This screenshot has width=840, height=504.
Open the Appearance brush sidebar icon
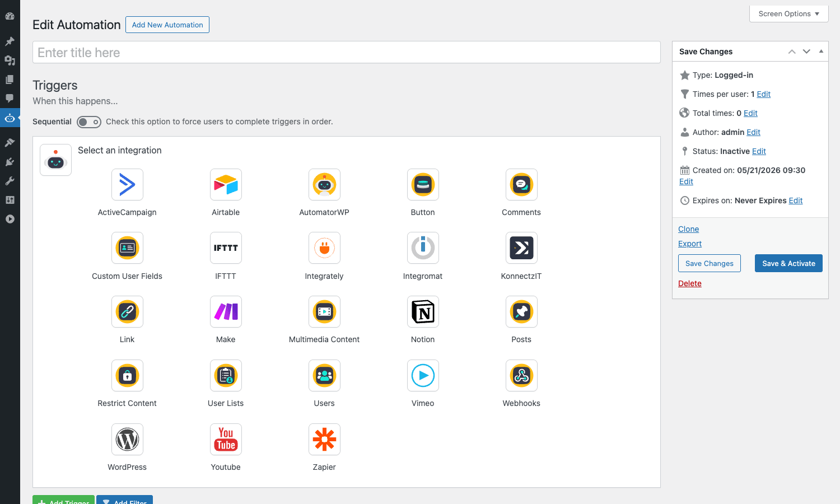click(10, 143)
